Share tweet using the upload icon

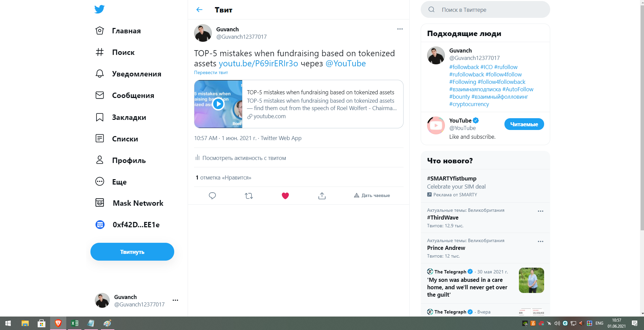[322, 196]
